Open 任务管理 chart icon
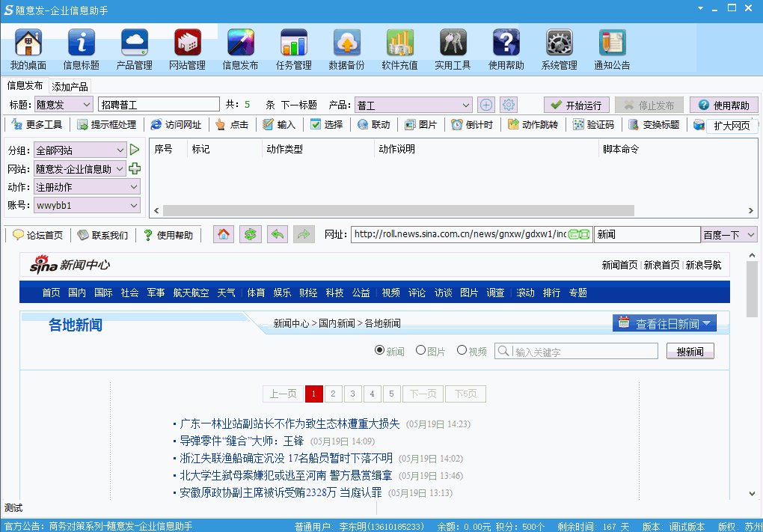The width and height of the screenshot is (763, 532). pos(294,43)
